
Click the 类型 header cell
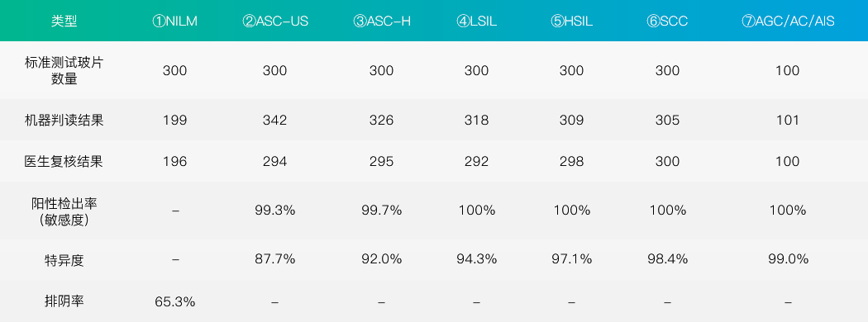(64, 21)
